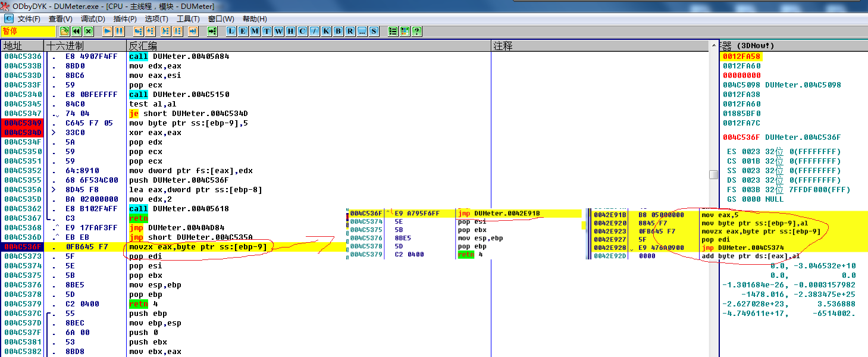This screenshot has width=868, height=357.
Task: Open the Log window (L button)
Action: 231,31
